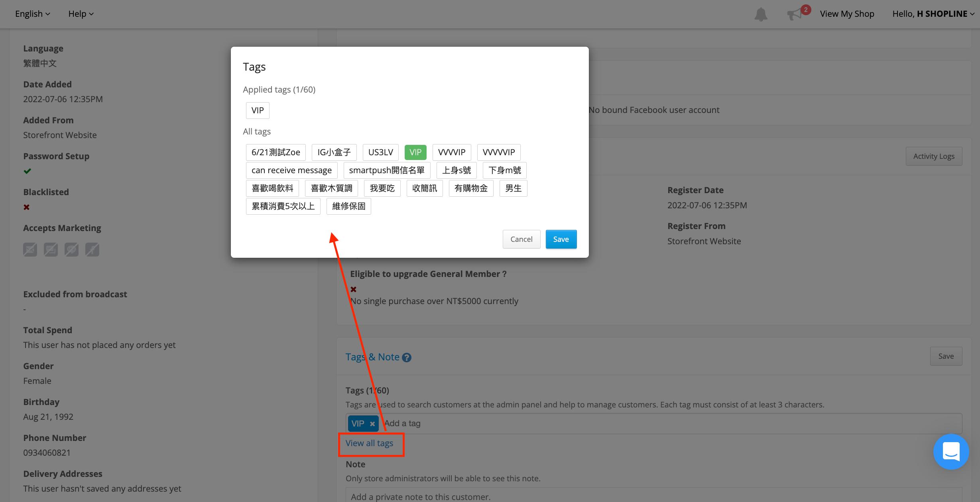Open View My Shop link
The image size is (980, 502).
point(847,14)
